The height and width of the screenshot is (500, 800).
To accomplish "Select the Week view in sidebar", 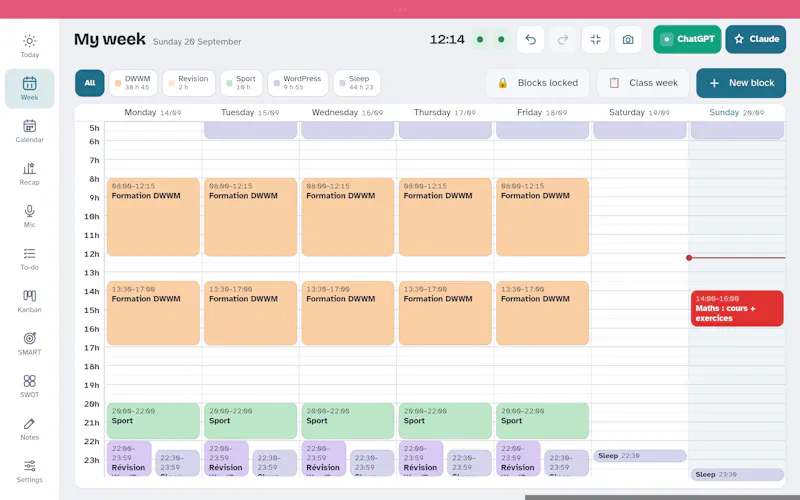I will pos(30,88).
